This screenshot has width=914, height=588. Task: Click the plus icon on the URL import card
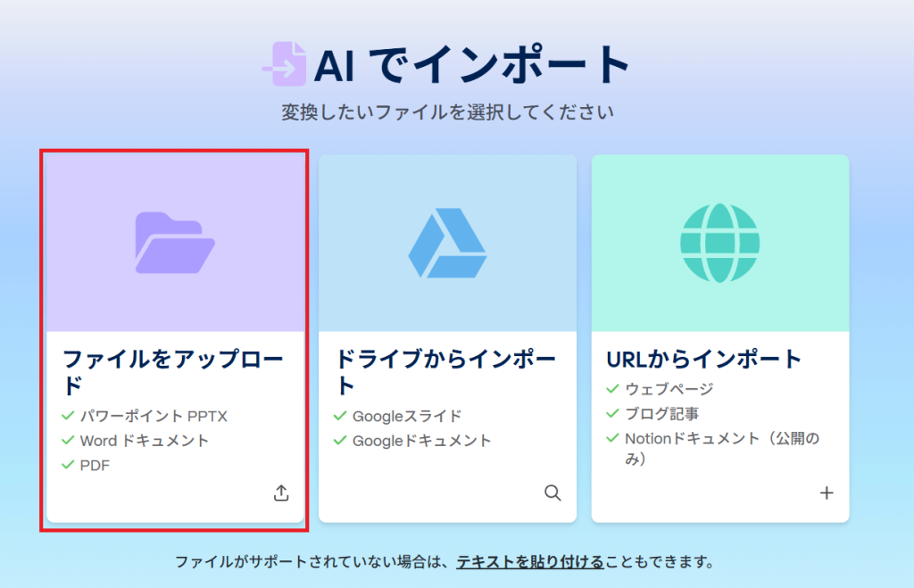827,493
